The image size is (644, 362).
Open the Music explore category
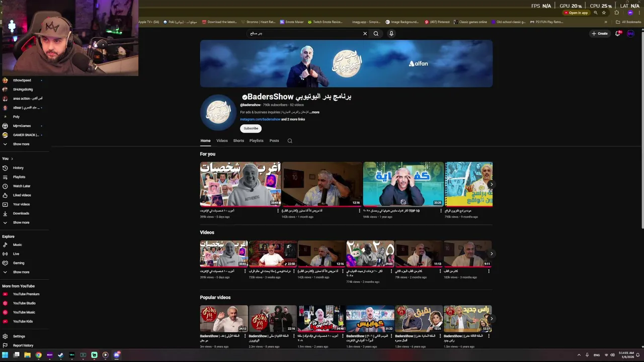[17, 245]
